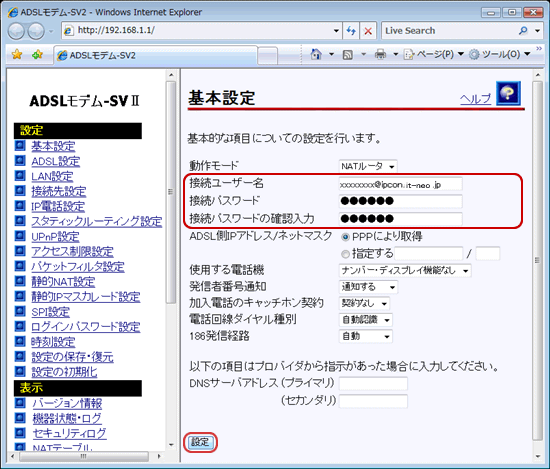Viewport: 550px width, 469px height.
Task: Click the 設定 submit button
Action: click(200, 442)
